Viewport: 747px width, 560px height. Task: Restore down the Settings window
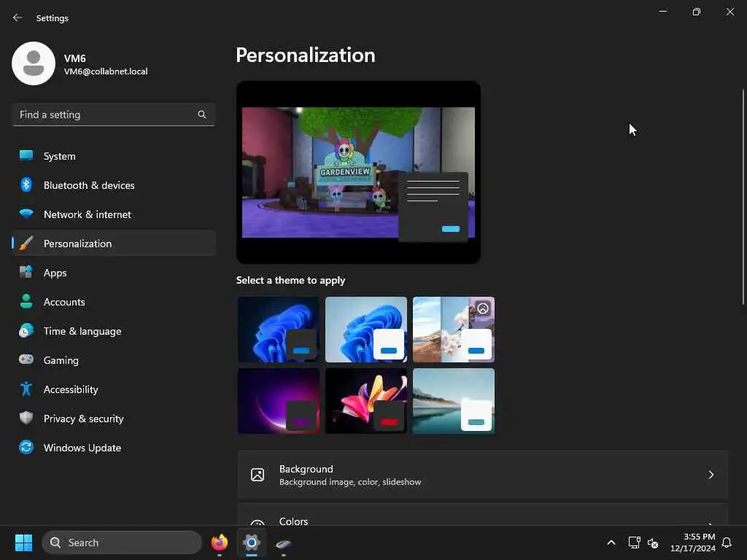(x=697, y=12)
